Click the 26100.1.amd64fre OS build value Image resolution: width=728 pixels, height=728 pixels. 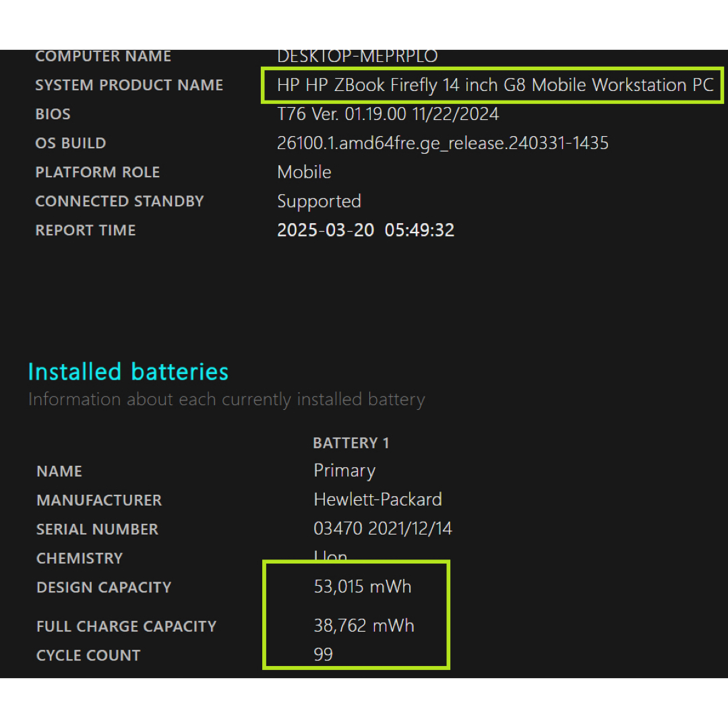[x=442, y=144]
